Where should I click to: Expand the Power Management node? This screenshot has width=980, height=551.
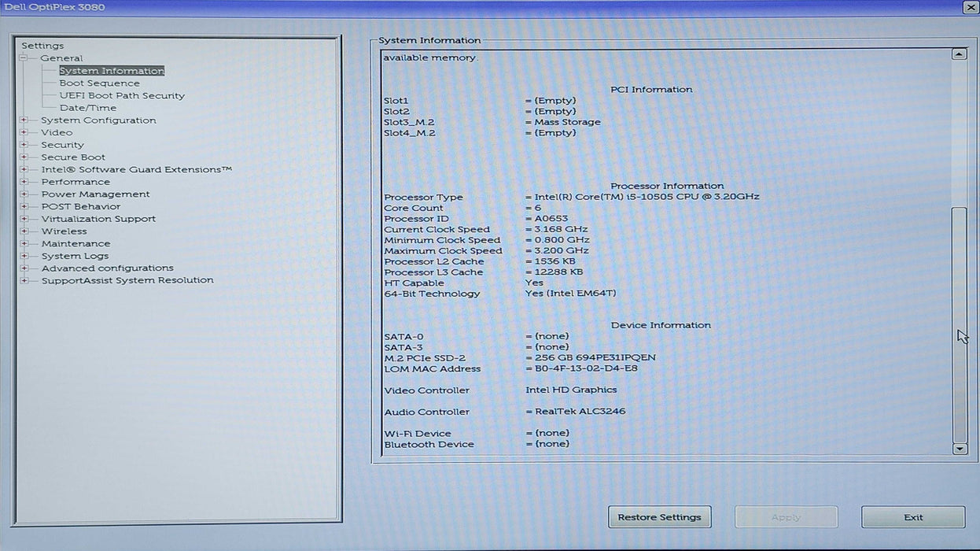point(24,194)
